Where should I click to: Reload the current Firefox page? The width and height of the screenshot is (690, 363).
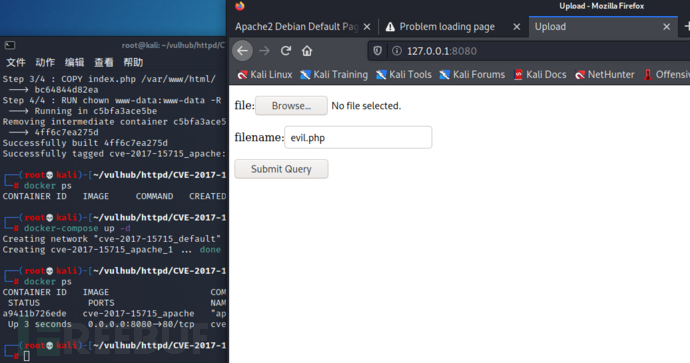(286, 51)
